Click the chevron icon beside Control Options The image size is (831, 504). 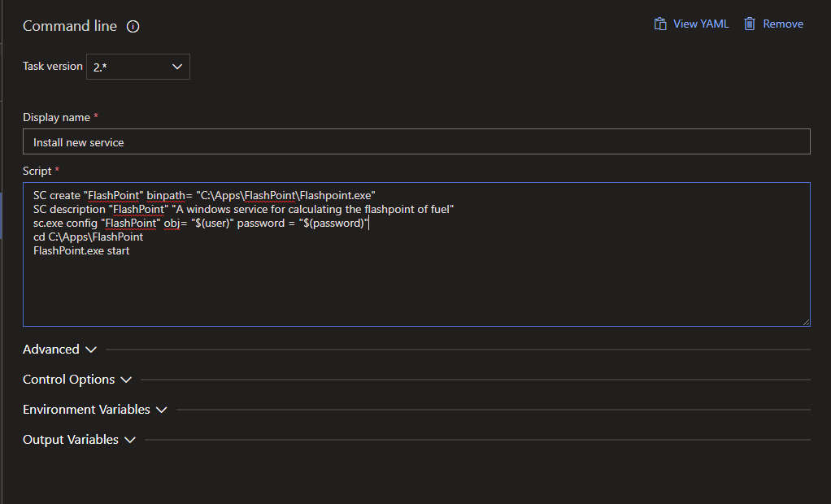126,380
